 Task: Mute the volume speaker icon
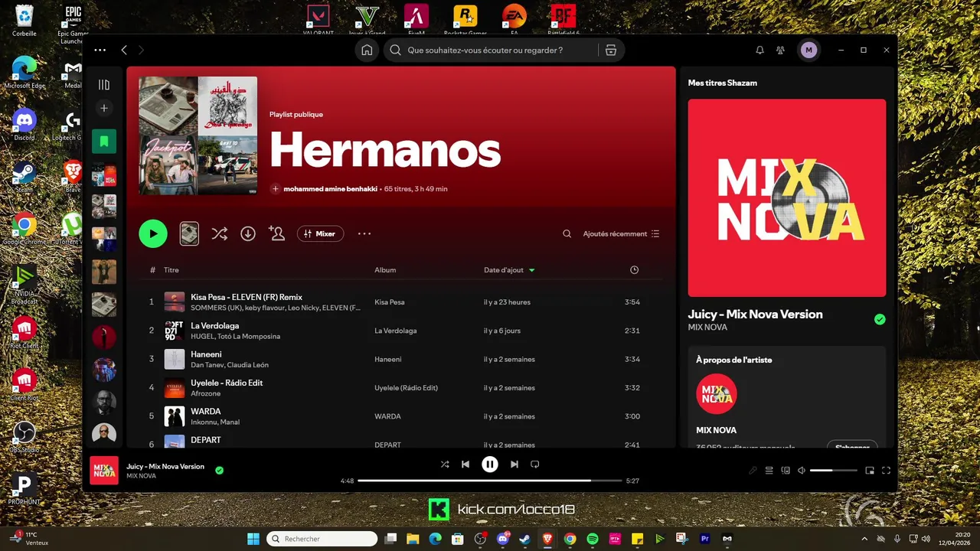[x=801, y=471]
